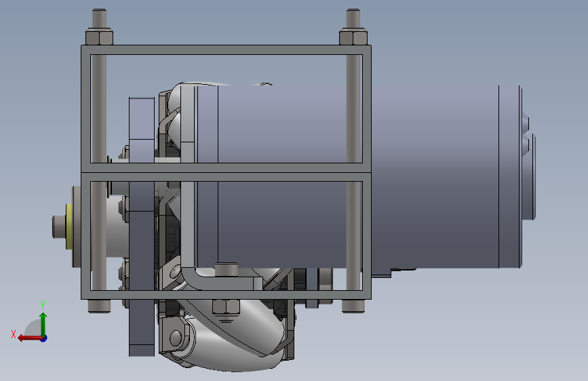This screenshot has height=381, width=588.
Task: Click the green Y axis arrow of the triad
Action: click(x=43, y=324)
